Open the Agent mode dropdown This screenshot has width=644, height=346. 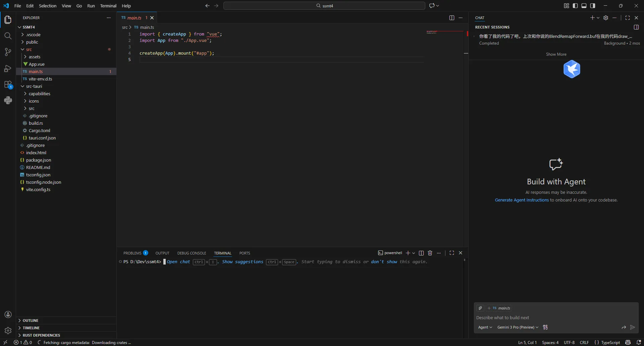(485, 327)
